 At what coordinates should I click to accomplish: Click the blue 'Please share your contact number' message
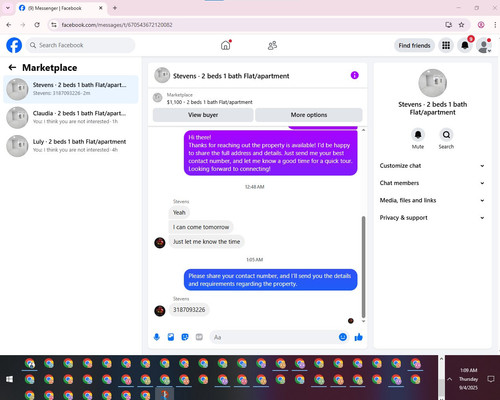(x=270, y=280)
